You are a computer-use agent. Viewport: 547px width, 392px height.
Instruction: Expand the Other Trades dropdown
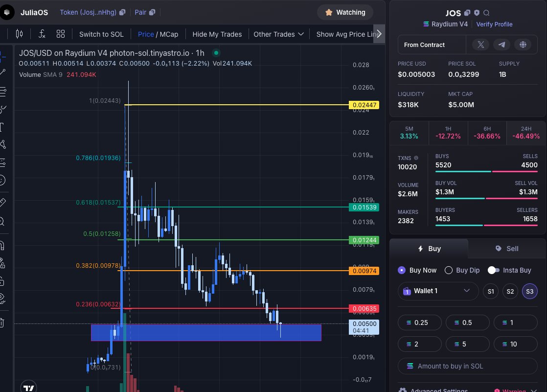[x=278, y=34]
